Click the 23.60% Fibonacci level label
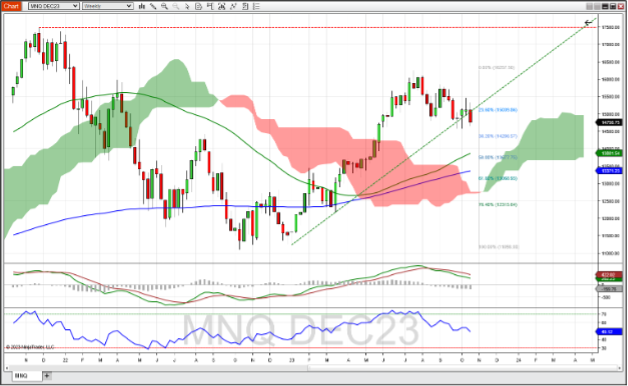Screen dimensions: 628x386 tap(498, 110)
